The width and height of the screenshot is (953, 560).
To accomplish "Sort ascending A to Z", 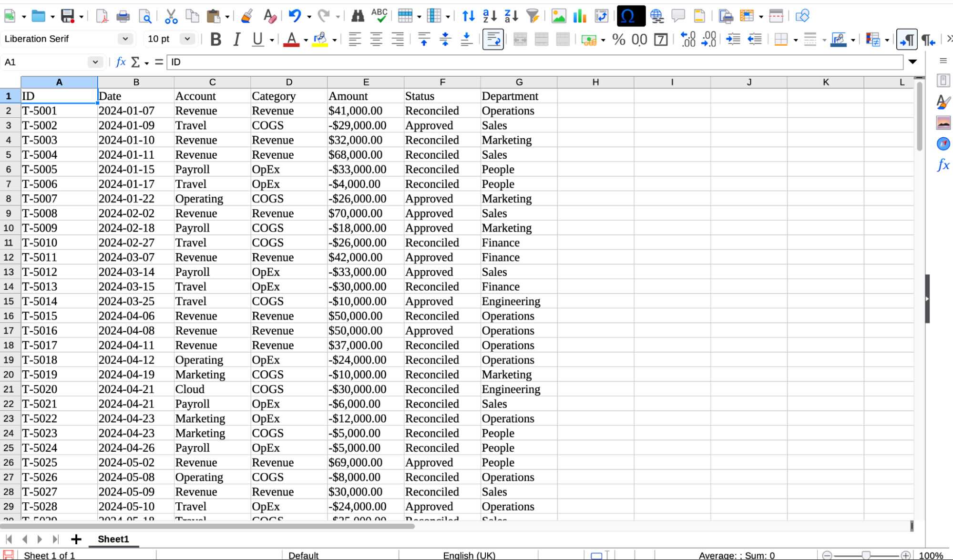I will point(490,16).
